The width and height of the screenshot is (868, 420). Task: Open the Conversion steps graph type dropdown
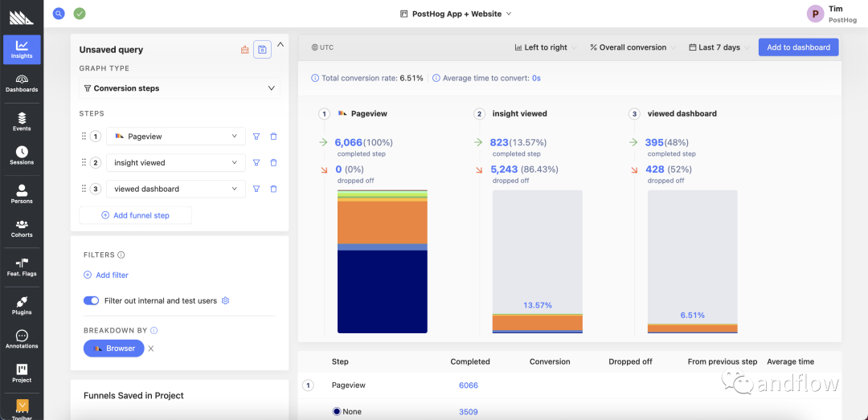(179, 88)
